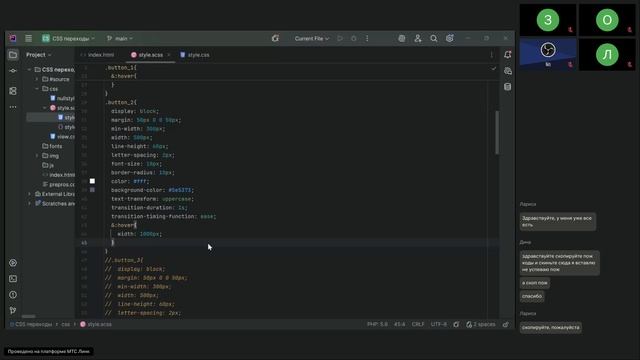Open the CSS переходы project dropdown

(68, 38)
